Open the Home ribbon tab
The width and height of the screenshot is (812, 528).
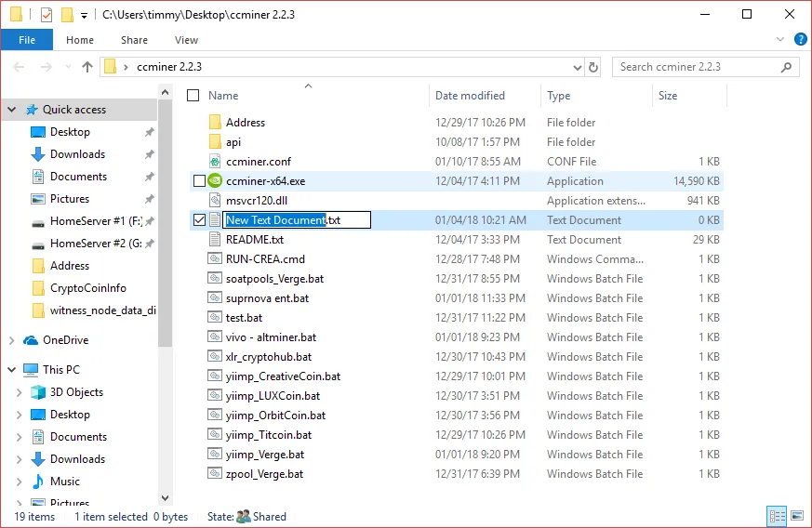(80, 40)
